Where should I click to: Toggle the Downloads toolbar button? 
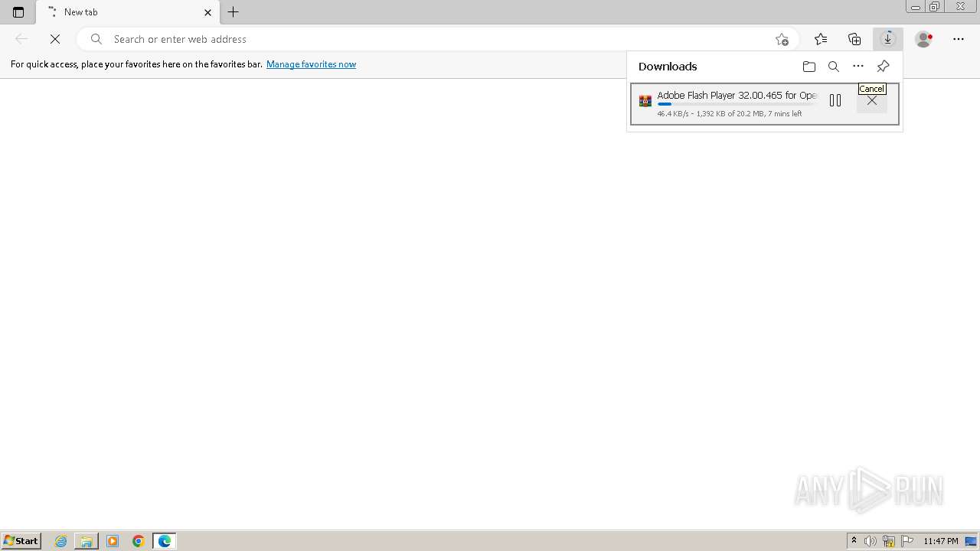[888, 39]
